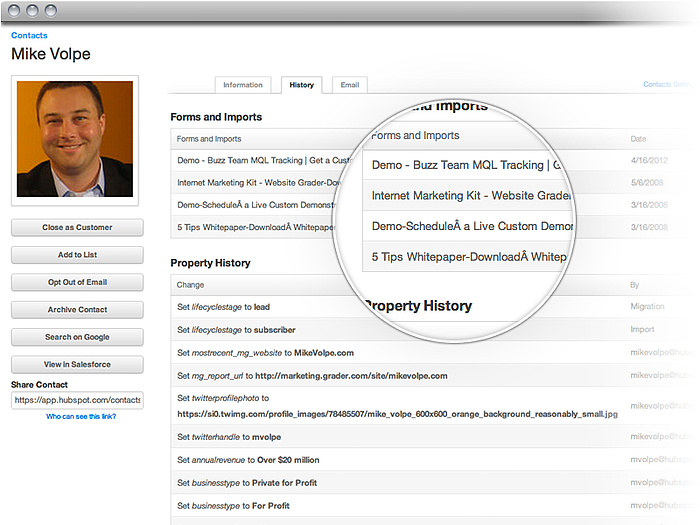This screenshot has height=525, width=700.
Task: Open the Contacts Settings link
Action: pos(668,84)
